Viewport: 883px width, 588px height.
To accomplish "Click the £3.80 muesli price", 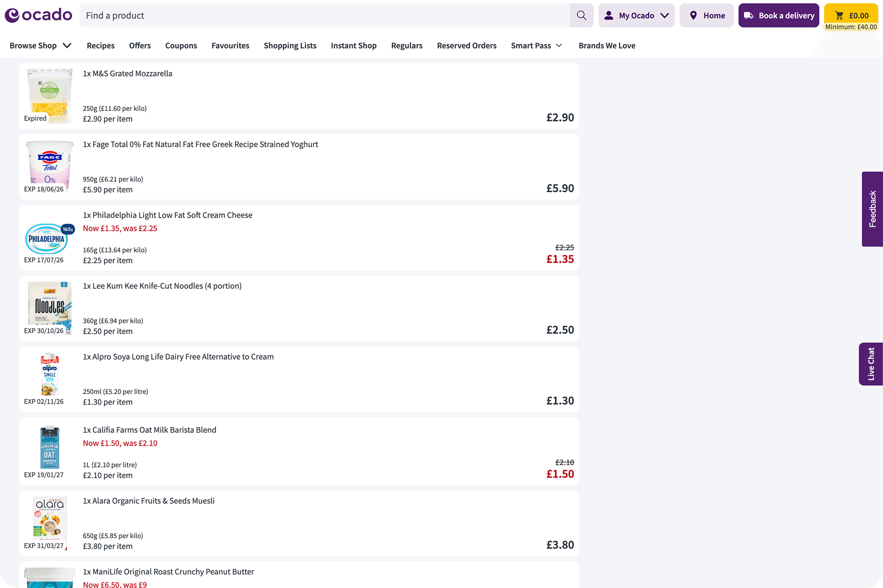I will (560, 545).
